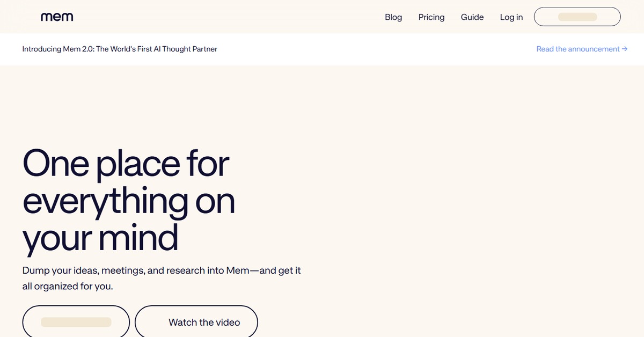Open the Blog page from the navigation
The height and width of the screenshot is (337, 644).
pyautogui.click(x=393, y=17)
